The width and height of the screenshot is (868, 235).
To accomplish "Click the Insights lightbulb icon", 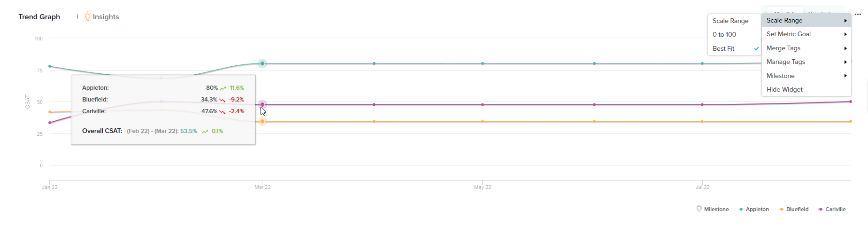I will coord(87,16).
